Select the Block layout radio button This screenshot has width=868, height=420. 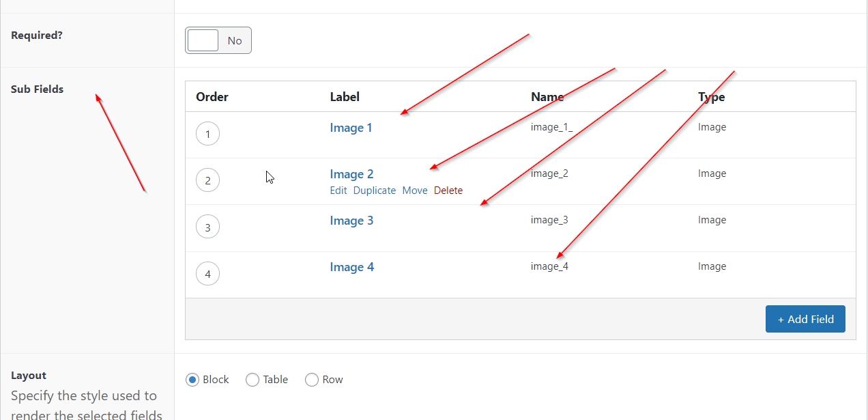click(192, 380)
